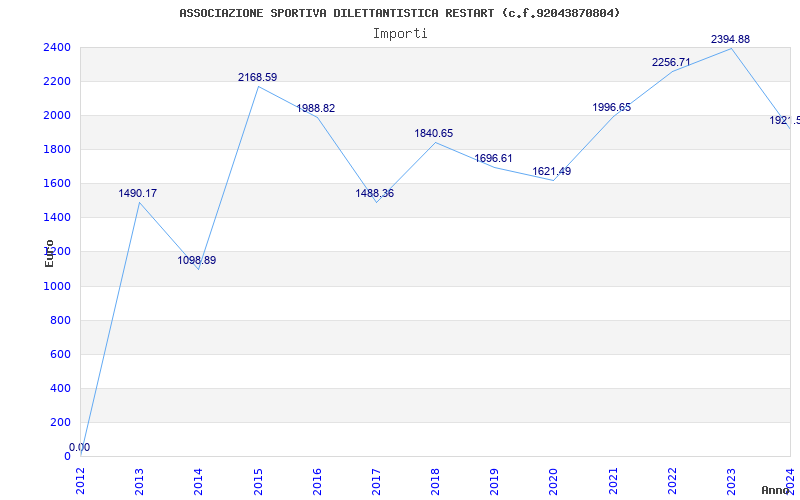The height and width of the screenshot is (500, 800).
Task: Click the 1840.65 data label
Action: pyautogui.click(x=433, y=133)
